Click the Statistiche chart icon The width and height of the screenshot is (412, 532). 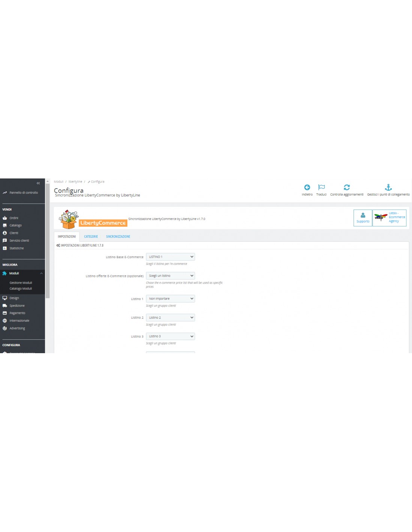(x=4, y=248)
